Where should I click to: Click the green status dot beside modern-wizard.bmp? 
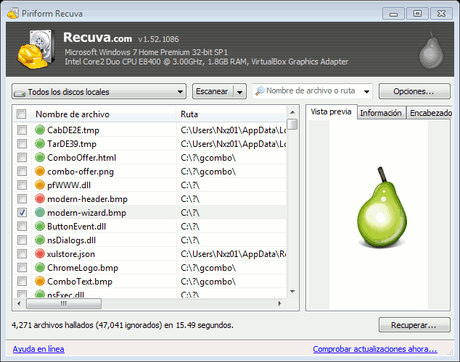click(40, 212)
